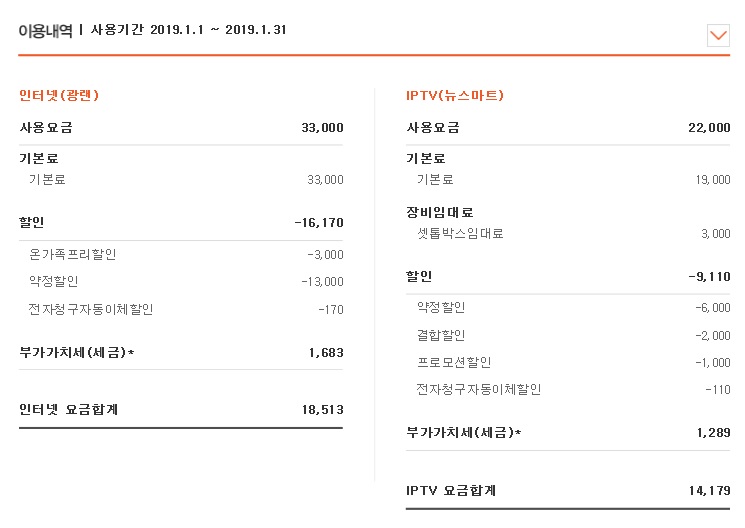Click the 셋톱박스임대료 line item
The width and height of the screenshot is (745, 528).
(460, 234)
